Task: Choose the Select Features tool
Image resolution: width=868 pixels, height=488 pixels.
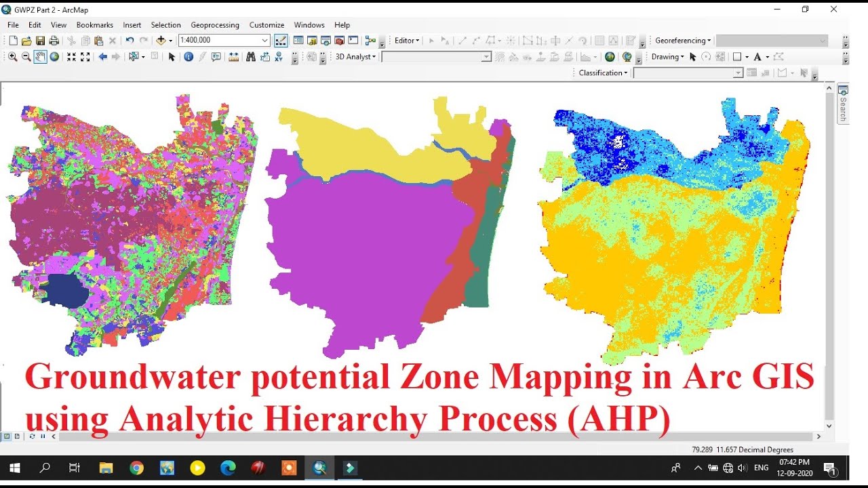Action: [x=134, y=57]
